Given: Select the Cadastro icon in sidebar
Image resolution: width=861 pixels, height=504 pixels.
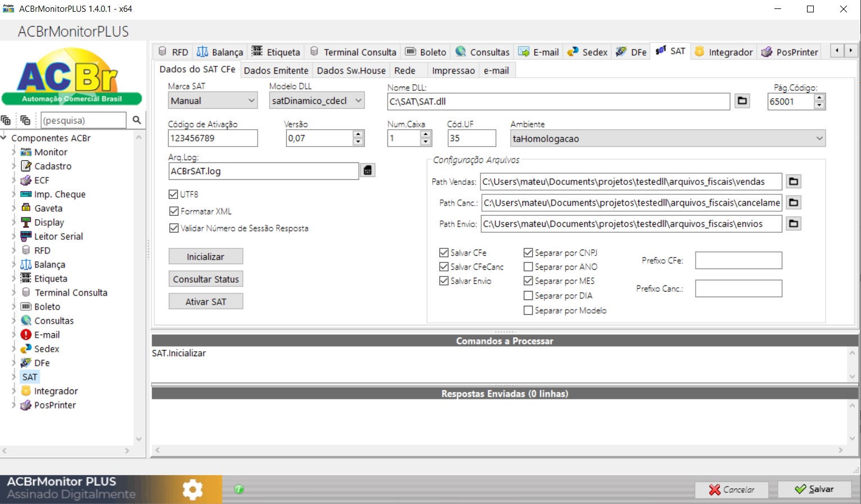Looking at the screenshot, I should tap(26, 166).
